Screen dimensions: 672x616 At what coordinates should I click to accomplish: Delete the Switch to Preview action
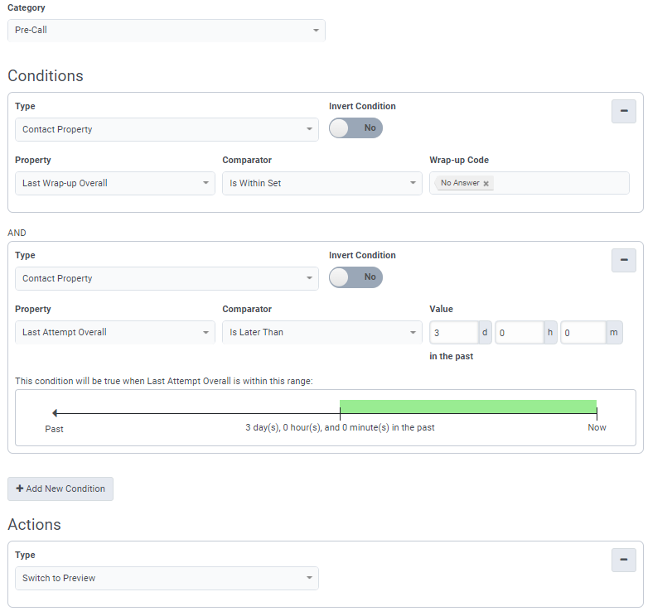pyautogui.click(x=623, y=560)
